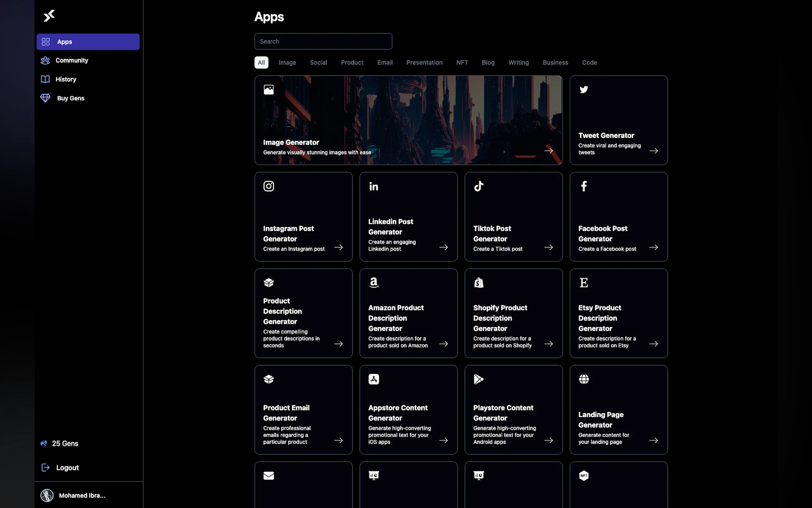Image resolution: width=812 pixels, height=508 pixels.
Task: Click the App Store icon on Appstore card
Action: [374, 379]
